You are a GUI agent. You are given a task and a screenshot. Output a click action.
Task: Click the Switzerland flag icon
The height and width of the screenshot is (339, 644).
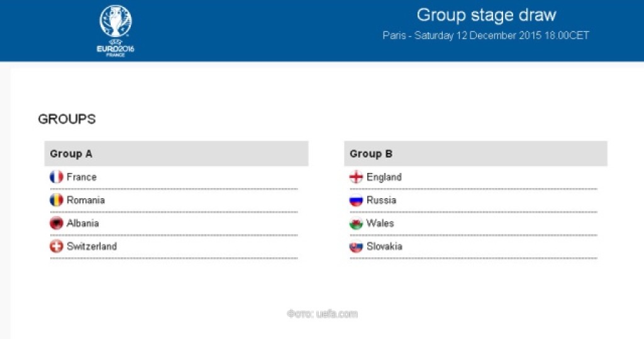pyautogui.click(x=57, y=247)
